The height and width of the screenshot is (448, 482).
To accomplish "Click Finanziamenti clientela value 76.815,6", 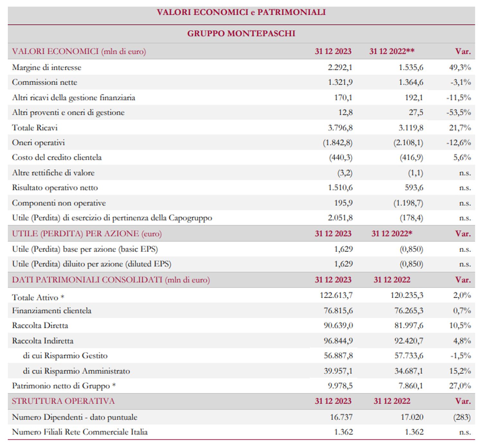I will tap(338, 311).
